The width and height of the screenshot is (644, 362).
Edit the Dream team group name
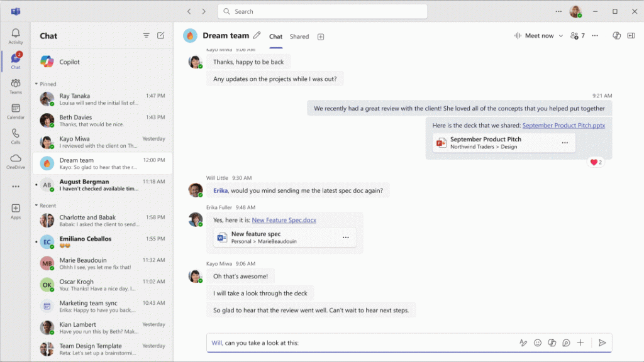point(257,36)
